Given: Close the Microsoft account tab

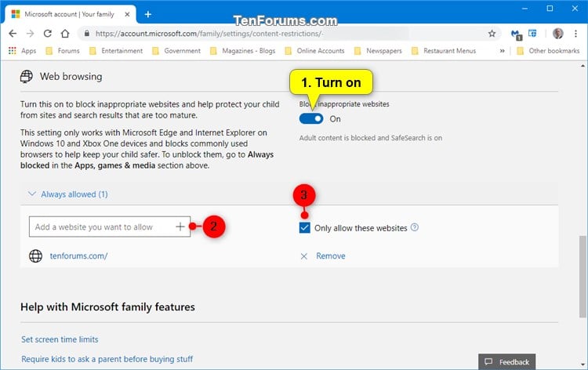Looking at the screenshot, I should point(127,14).
